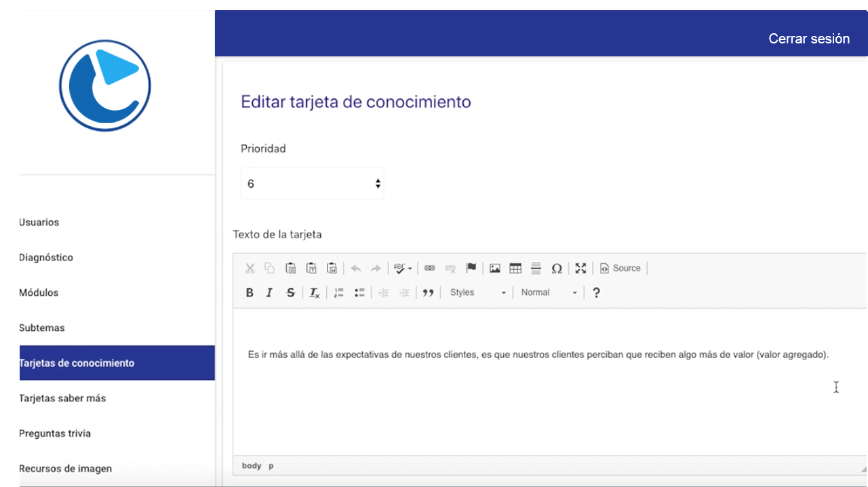Open the Styles dropdown
868x487 pixels.
tap(477, 292)
